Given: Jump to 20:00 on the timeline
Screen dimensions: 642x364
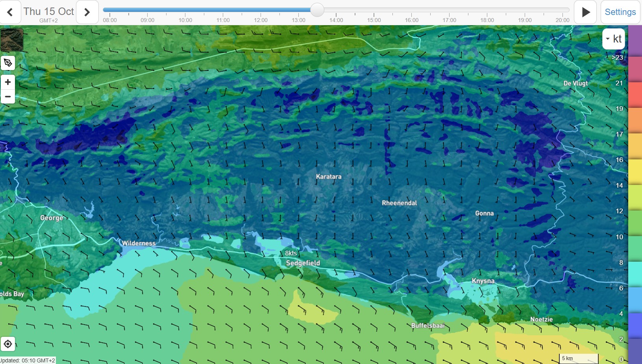Looking at the screenshot, I should 562,20.
